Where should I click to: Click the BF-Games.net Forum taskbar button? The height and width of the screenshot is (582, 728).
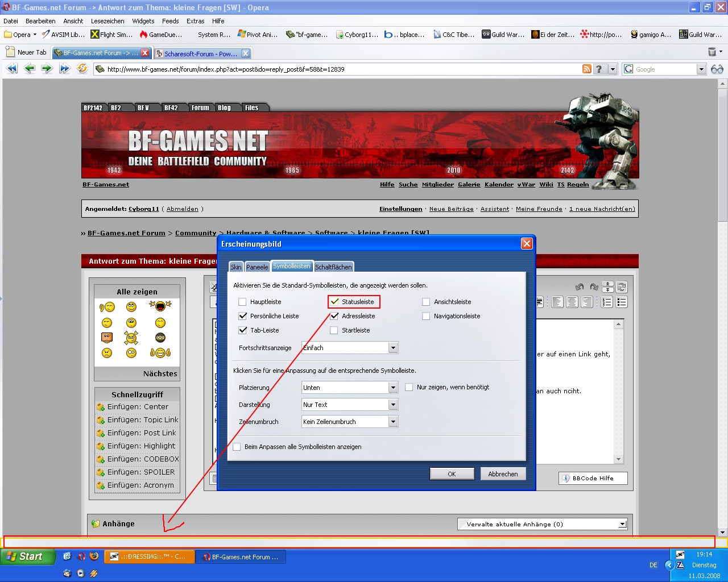click(x=241, y=557)
